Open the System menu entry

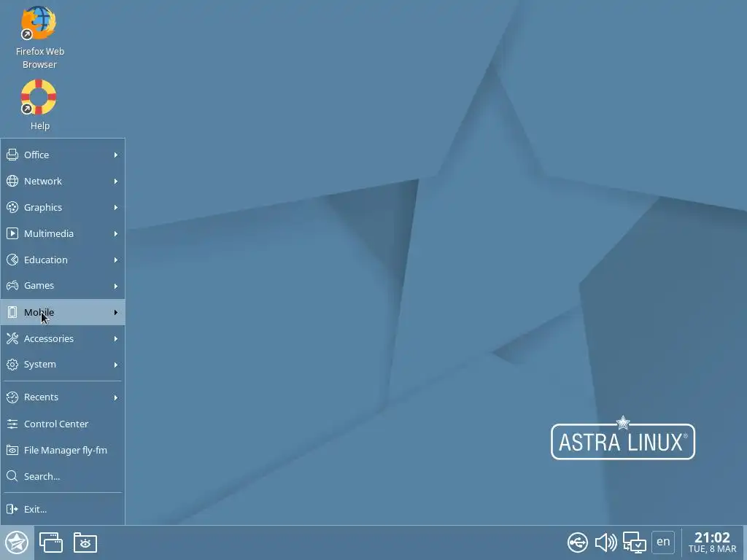pyautogui.click(x=63, y=365)
